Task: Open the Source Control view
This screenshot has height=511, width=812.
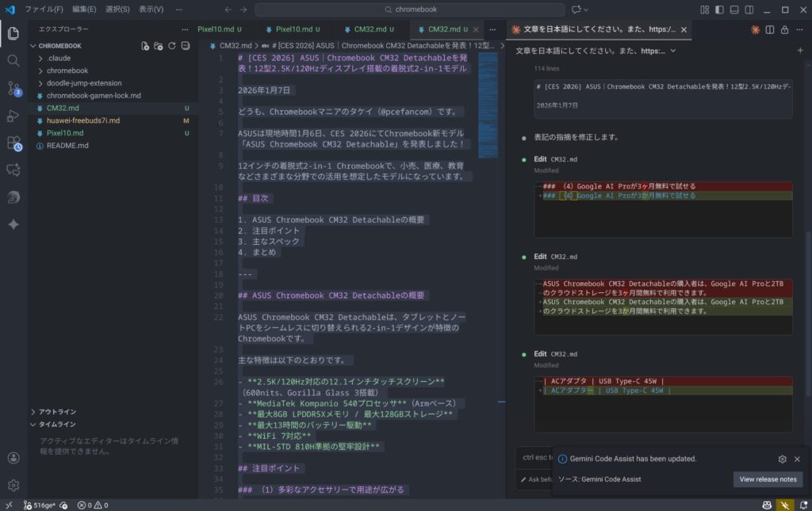Action: [13, 88]
